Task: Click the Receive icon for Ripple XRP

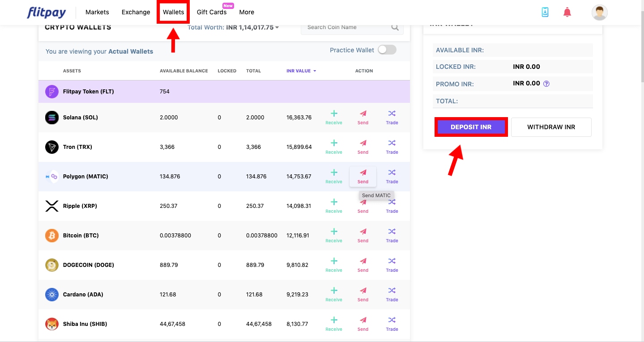Action: tap(333, 205)
